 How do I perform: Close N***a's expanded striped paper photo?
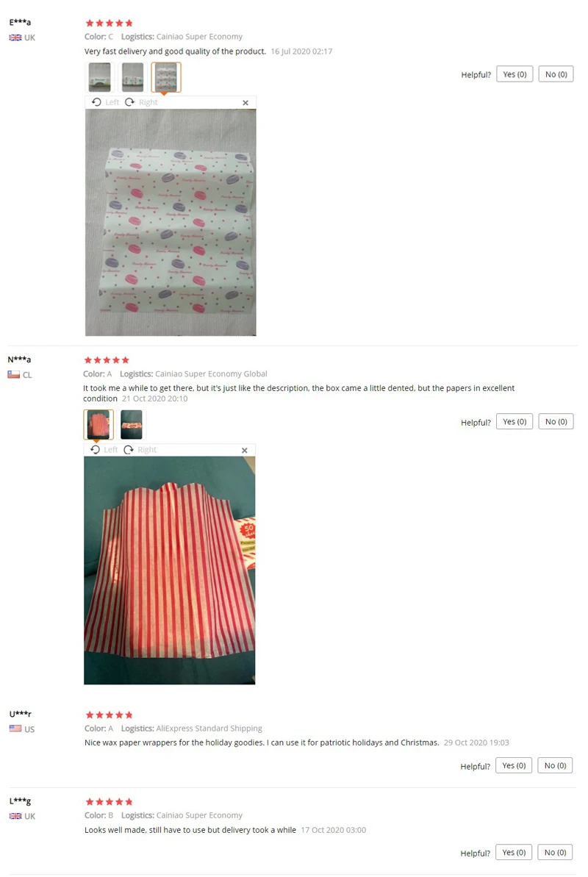point(244,450)
